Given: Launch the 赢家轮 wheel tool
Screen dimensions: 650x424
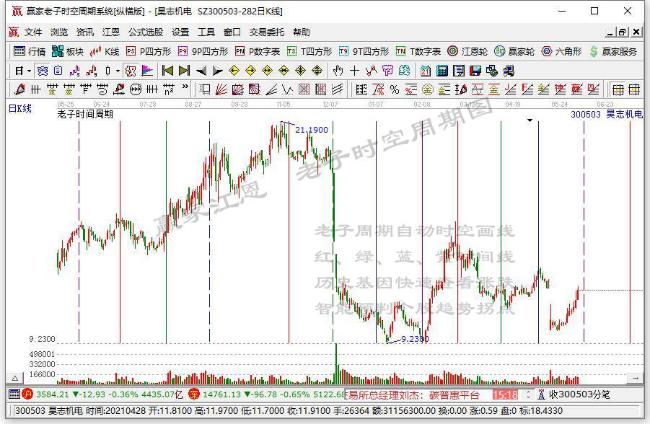Looking at the screenshot, I should point(514,51).
